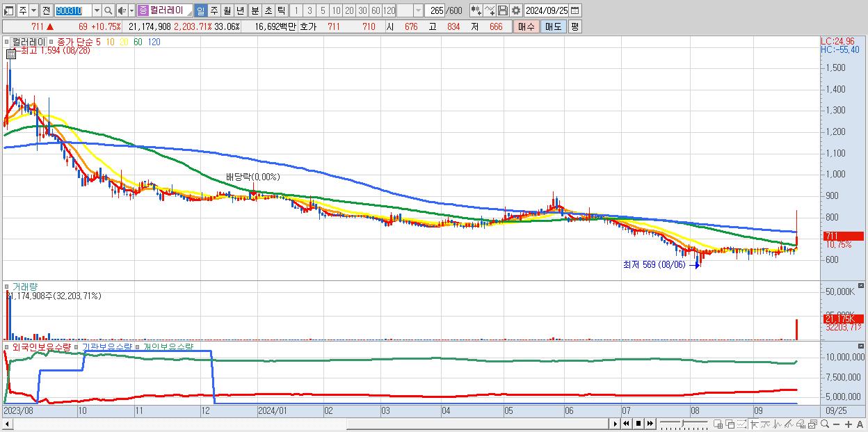Open the stock code history dropdown

(97, 10)
